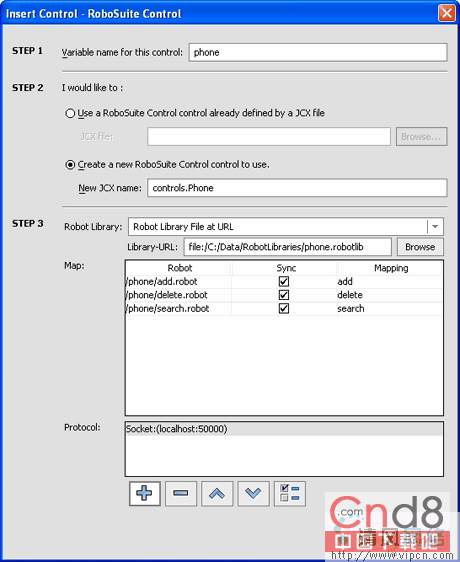This screenshot has height=562, width=460.
Task: Click the Sync column header
Action: pos(286,268)
